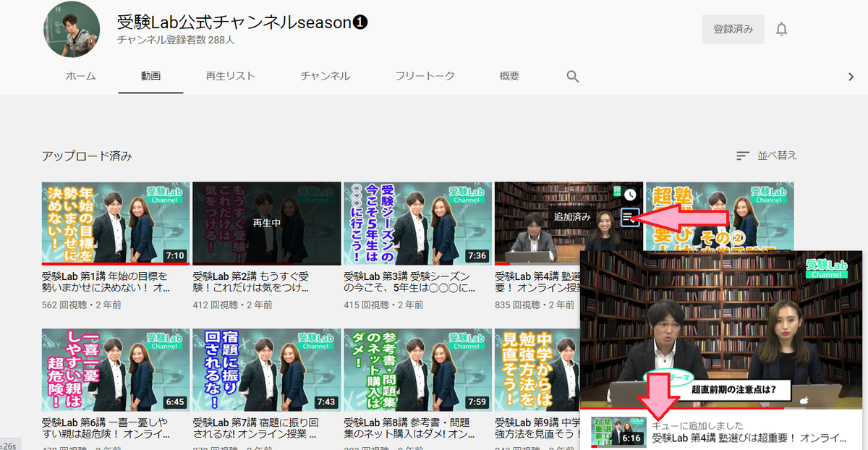Screen dimensions: 868x450
Task: Click the Watch Later clock icon on the 第4講 thumbnail
Action: pos(631,195)
